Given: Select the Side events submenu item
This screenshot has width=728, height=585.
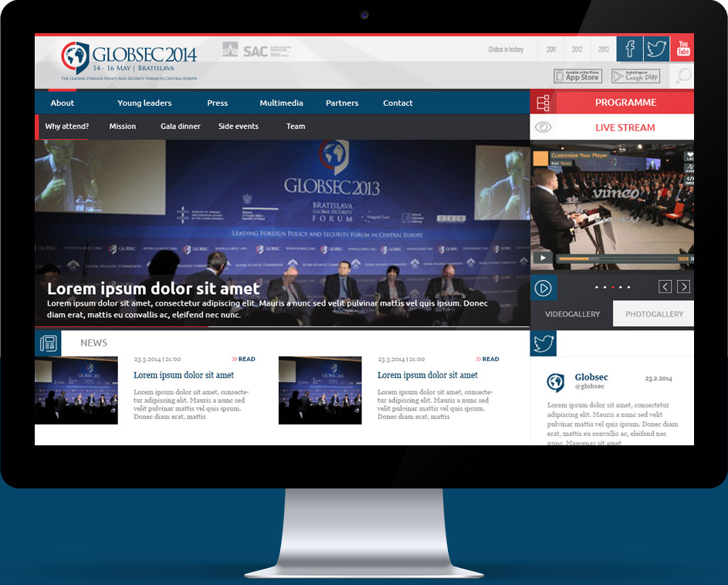Looking at the screenshot, I should [x=239, y=127].
